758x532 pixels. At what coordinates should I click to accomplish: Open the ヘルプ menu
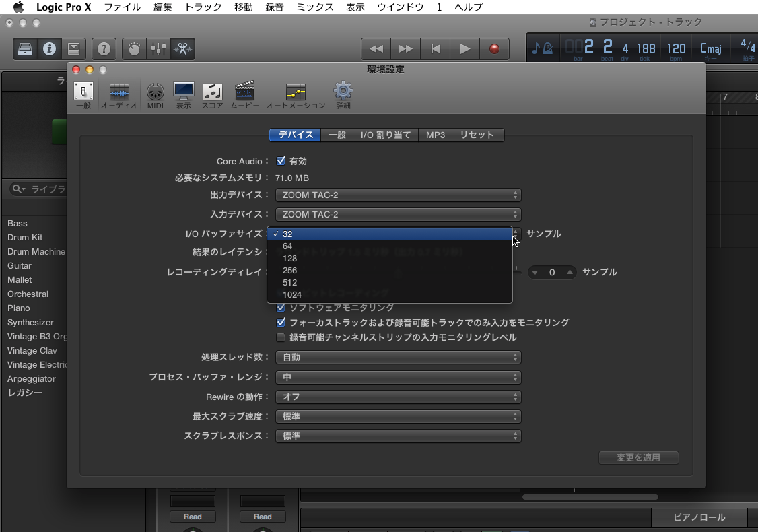pyautogui.click(x=469, y=7)
